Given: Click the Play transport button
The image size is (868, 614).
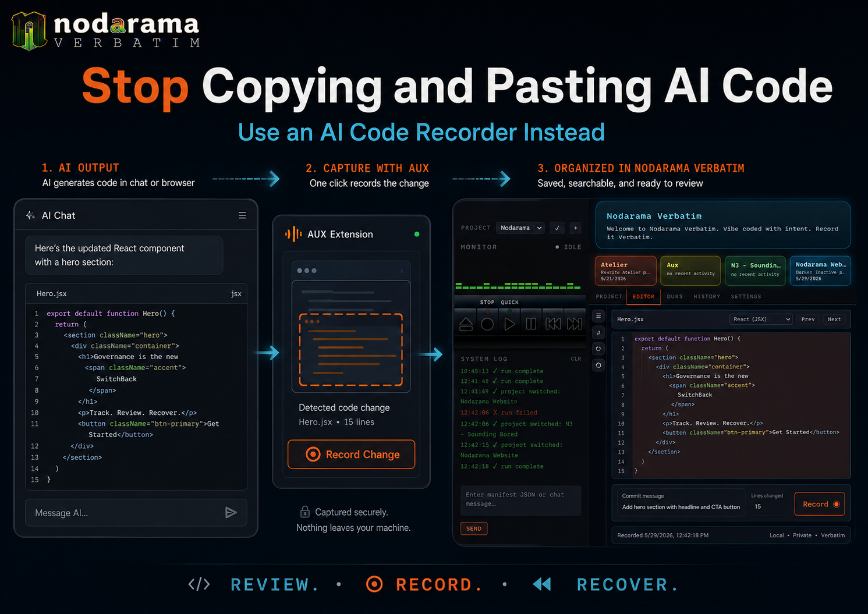Looking at the screenshot, I should tap(509, 324).
